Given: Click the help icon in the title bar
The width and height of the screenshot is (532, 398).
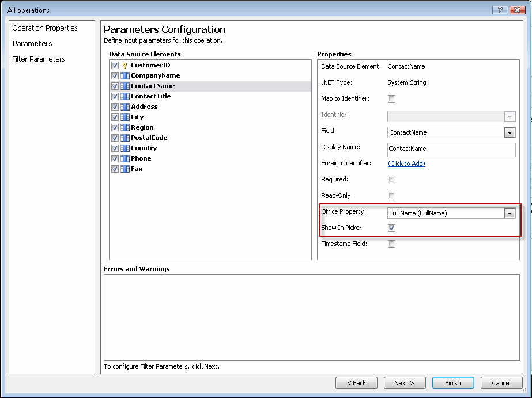Looking at the screenshot, I should click(x=500, y=10).
